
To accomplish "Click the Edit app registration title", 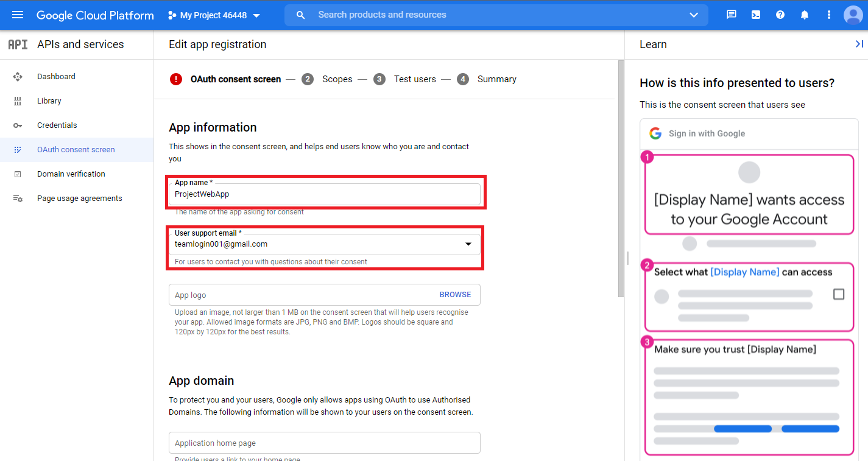I will (x=217, y=44).
